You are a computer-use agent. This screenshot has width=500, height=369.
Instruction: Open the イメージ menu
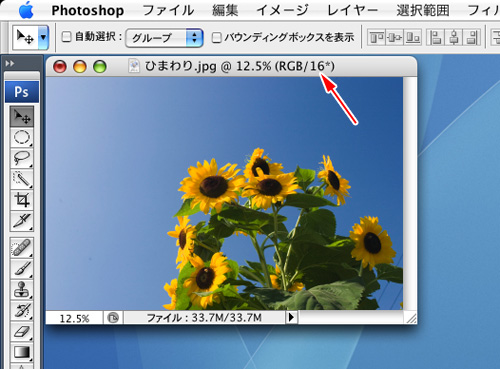[282, 11]
